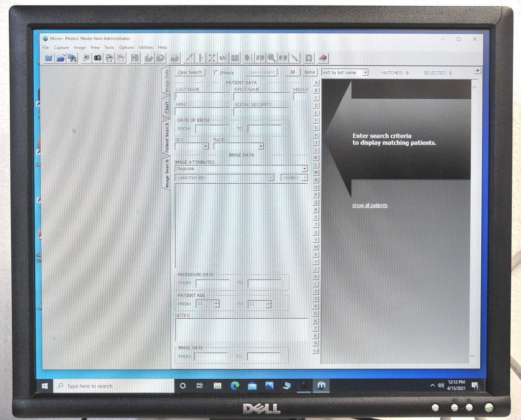The width and height of the screenshot is (521, 420).
Task: Open the sort by last name dropdown
Action: [x=365, y=72]
